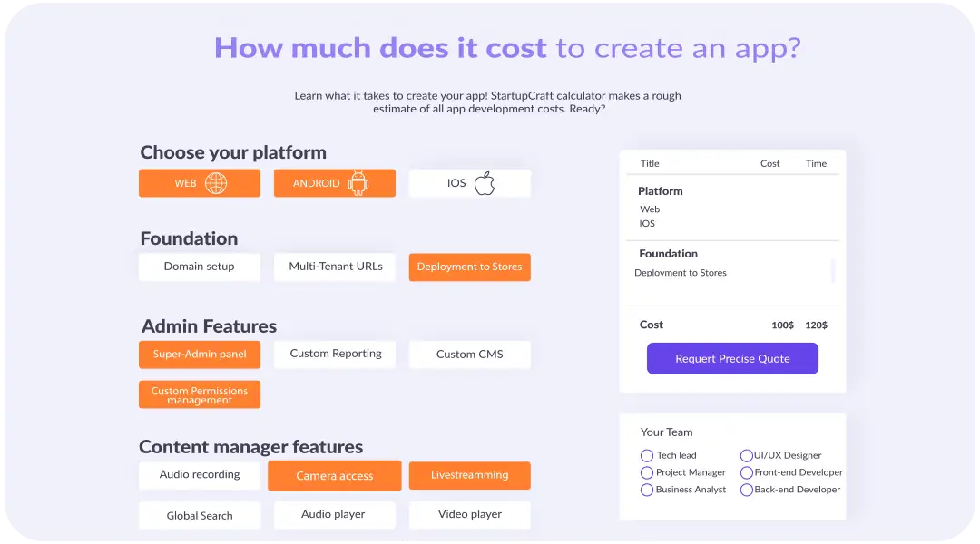
Task: Select the Project Manager radio button
Action: click(x=647, y=472)
